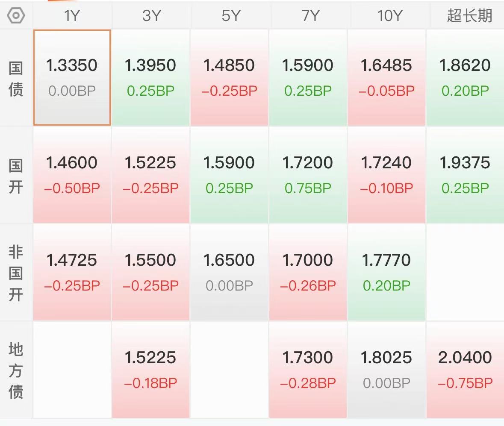Select the 地方债 10Y cell showing 1.8025
504x426 pixels.
coord(386,370)
